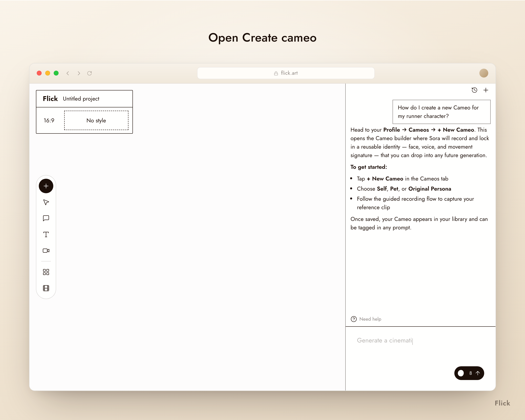Viewport: 525px width, 420px height.
Task: Start a new chat with plus icon
Action: [x=486, y=90]
